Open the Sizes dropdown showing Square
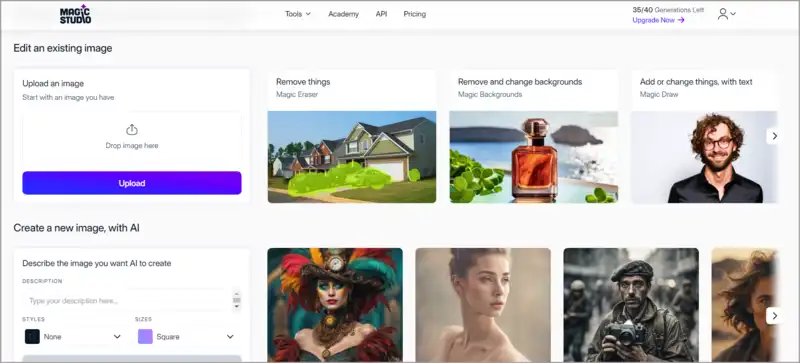Screen dimensions: 800x363 pos(186,336)
